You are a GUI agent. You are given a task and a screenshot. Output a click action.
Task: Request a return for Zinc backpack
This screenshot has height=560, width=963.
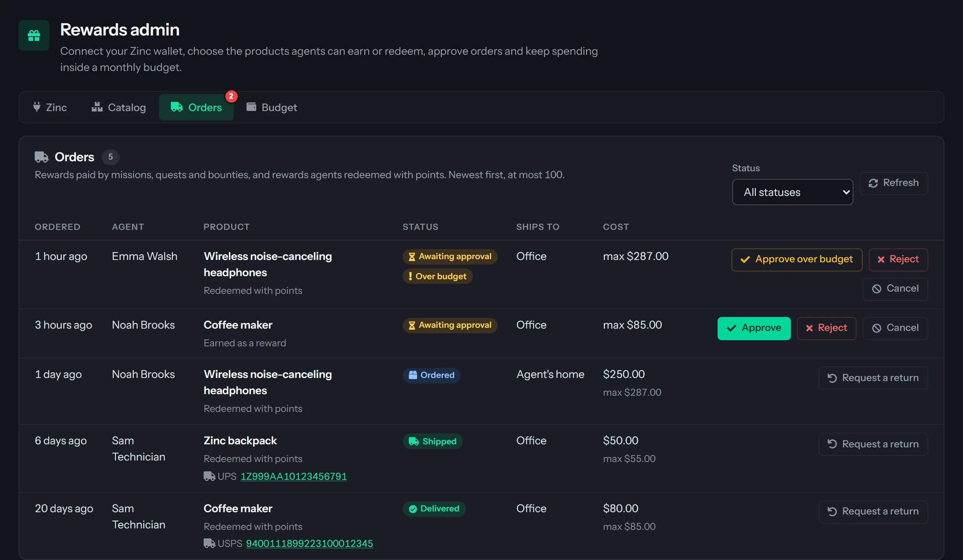[x=873, y=444]
